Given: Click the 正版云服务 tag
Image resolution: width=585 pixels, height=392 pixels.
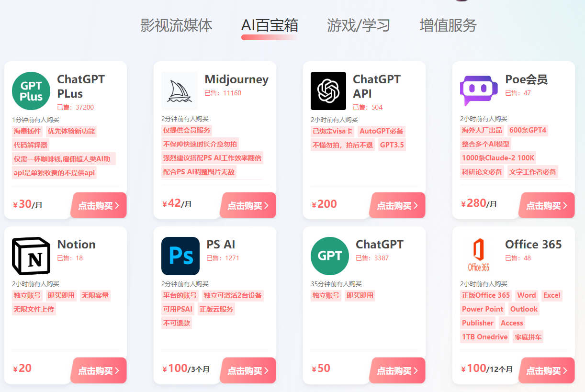Looking at the screenshot, I should (x=216, y=309).
